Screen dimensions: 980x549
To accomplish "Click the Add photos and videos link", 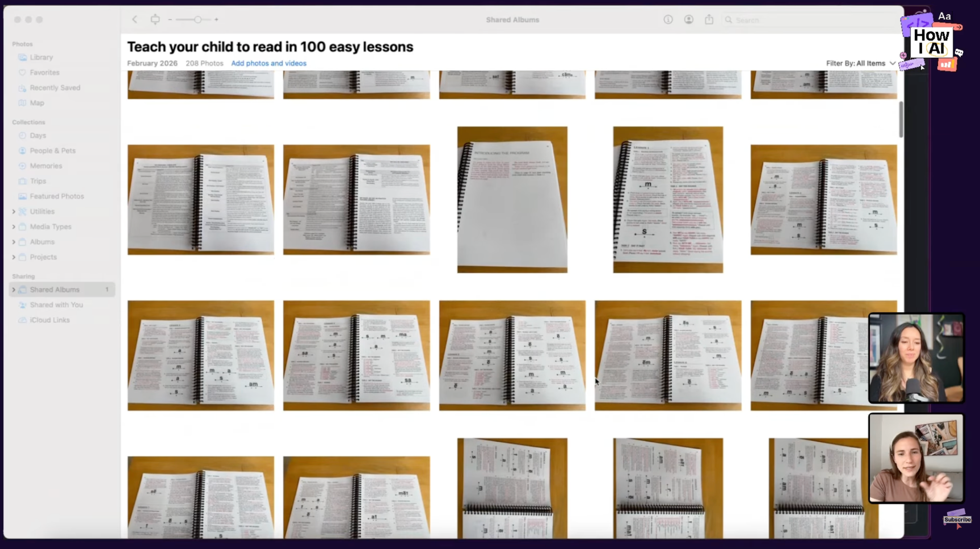I will (x=268, y=64).
